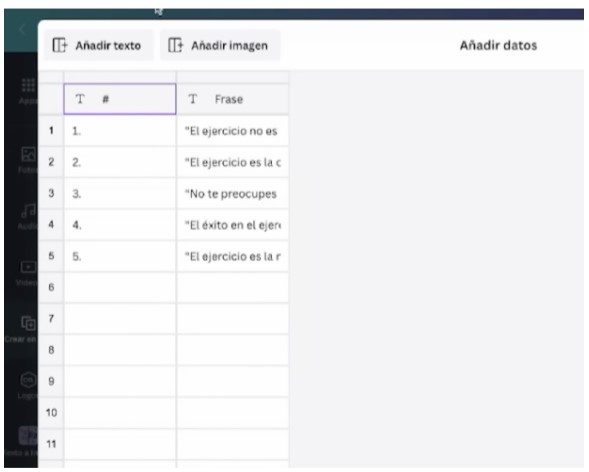Open the Logos icon in sidebar
Viewport: 589px width, 472px height.
click(28, 380)
